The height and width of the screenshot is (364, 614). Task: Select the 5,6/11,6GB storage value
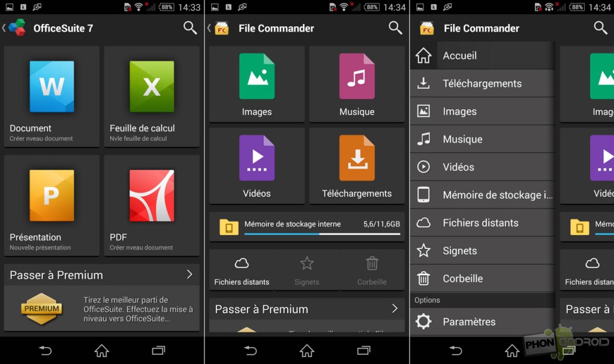tap(381, 224)
